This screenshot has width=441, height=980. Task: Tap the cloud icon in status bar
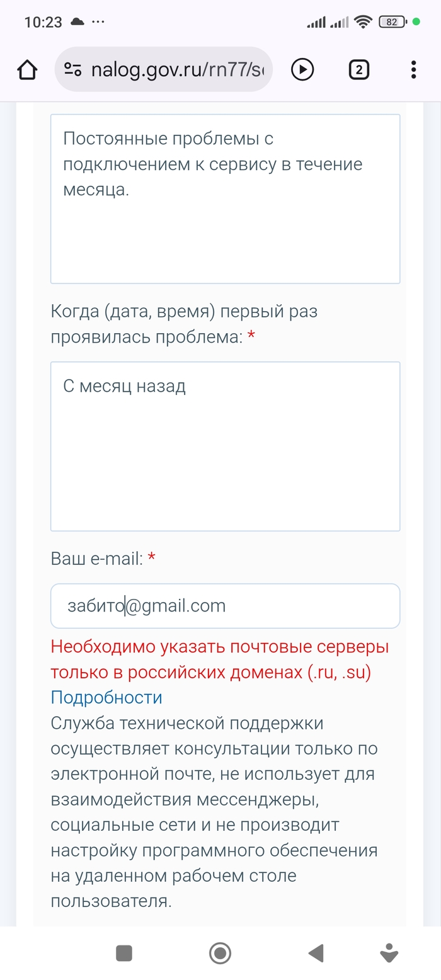[x=77, y=22]
